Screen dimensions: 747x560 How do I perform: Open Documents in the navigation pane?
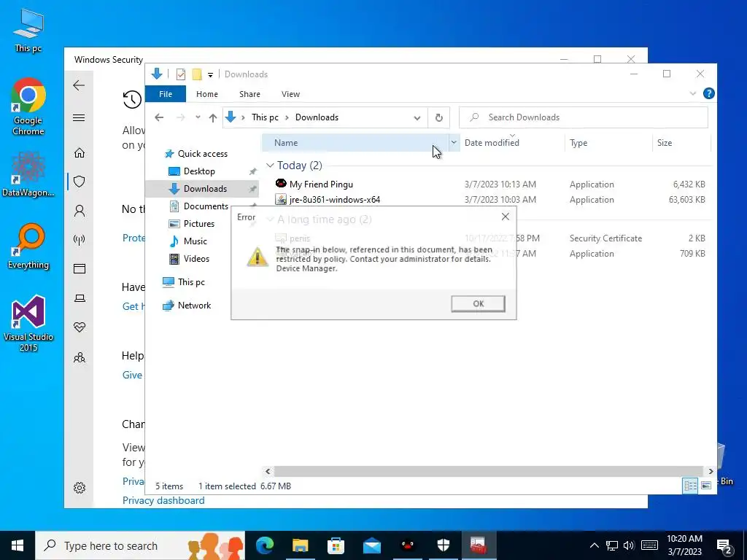[x=206, y=206]
